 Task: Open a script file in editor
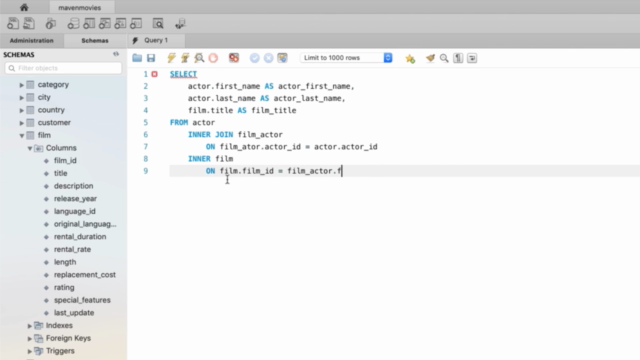click(x=137, y=58)
